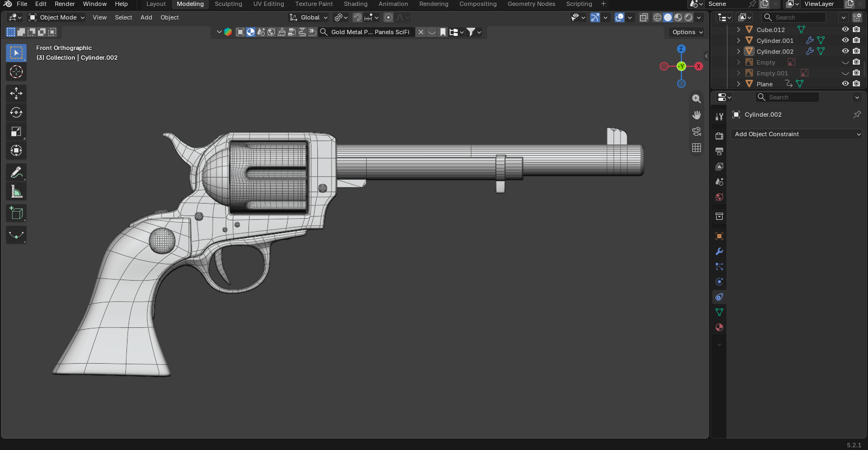Open the viewport Options popover
Image resolution: width=868 pixels, height=450 pixels.
tap(687, 32)
